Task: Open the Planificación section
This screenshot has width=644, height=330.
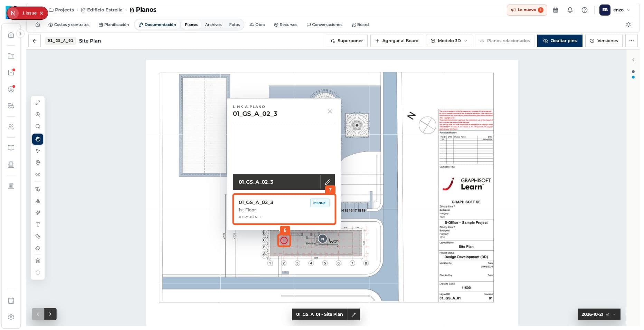Action: [114, 25]
